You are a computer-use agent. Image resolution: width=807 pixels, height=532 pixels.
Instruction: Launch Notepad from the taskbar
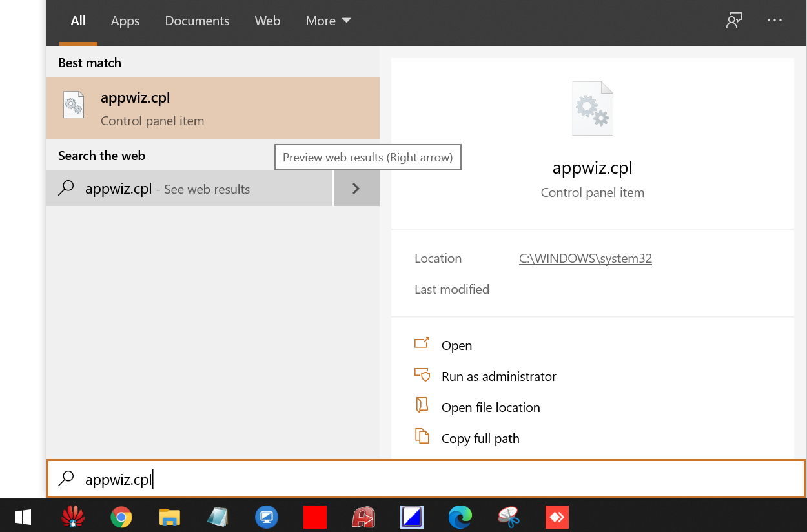point(218,517)
